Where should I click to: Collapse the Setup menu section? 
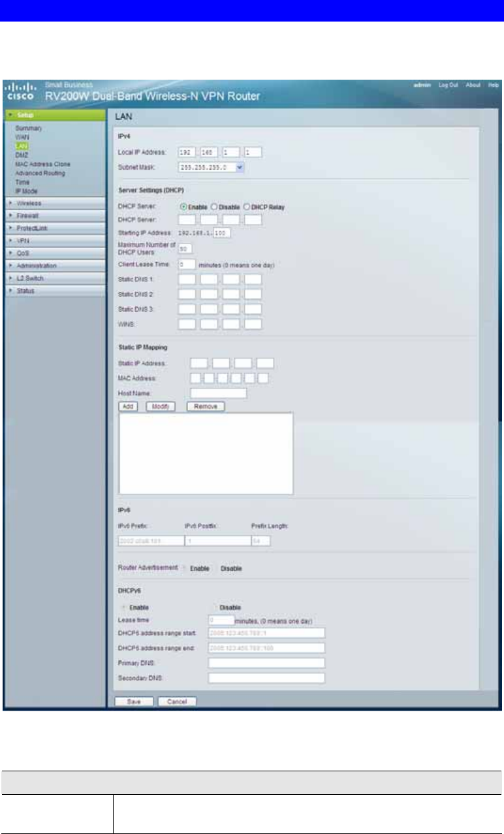(54, 114)
